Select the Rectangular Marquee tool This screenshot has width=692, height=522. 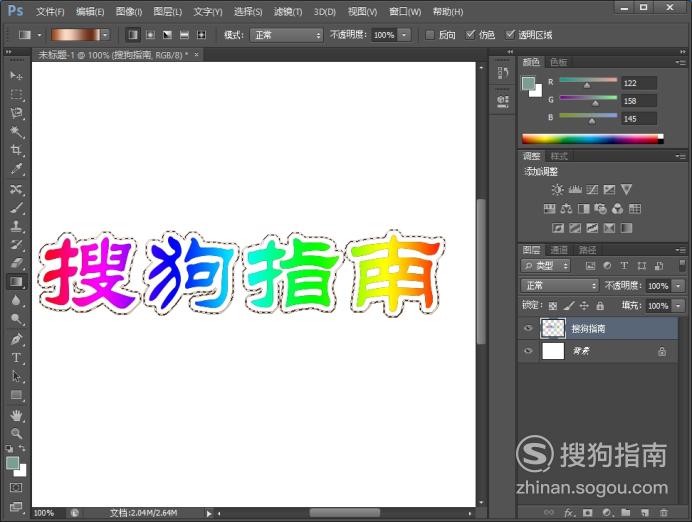coord(16,94)
